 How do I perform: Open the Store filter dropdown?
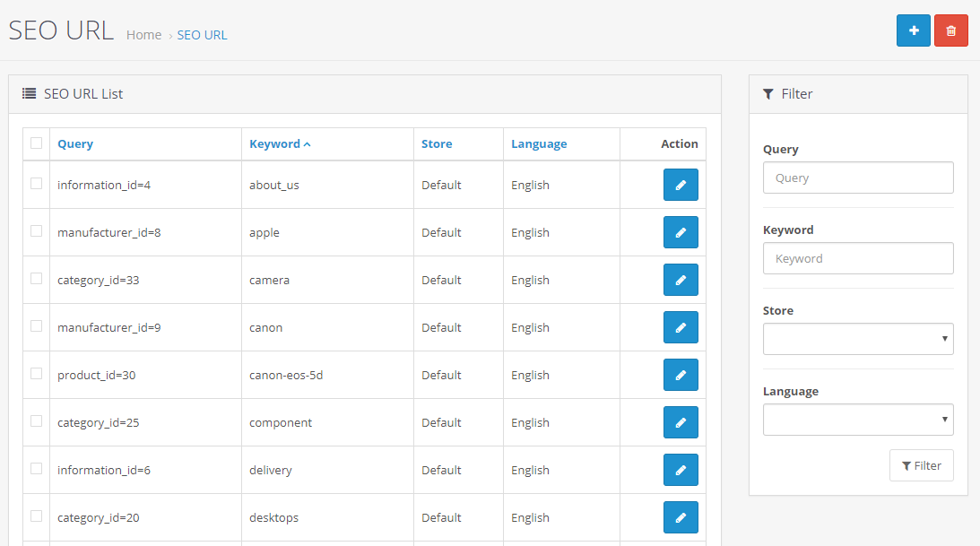coord(858,339)
